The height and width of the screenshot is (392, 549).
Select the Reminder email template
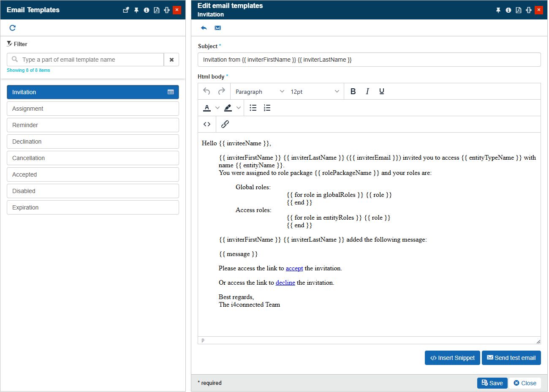pos(93,125)
